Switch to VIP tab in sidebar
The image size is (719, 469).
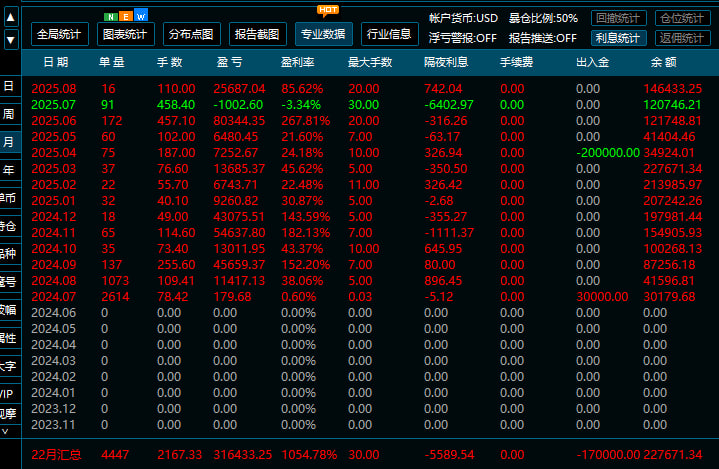(9, 394)
